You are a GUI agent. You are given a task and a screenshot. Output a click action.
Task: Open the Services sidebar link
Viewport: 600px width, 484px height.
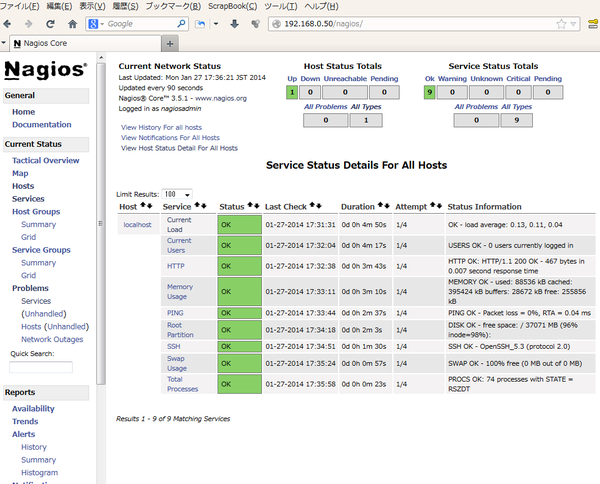click(28, 199)
